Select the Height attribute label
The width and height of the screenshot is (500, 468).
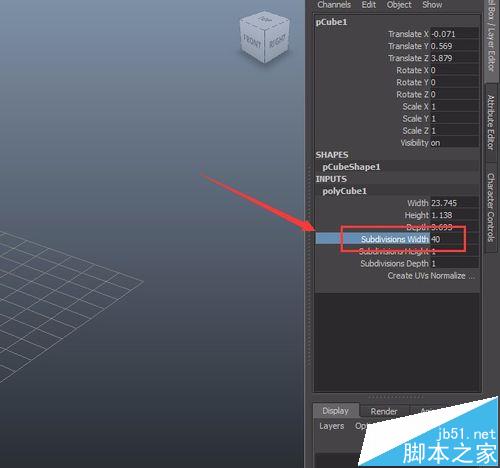(x=416, y=215)
